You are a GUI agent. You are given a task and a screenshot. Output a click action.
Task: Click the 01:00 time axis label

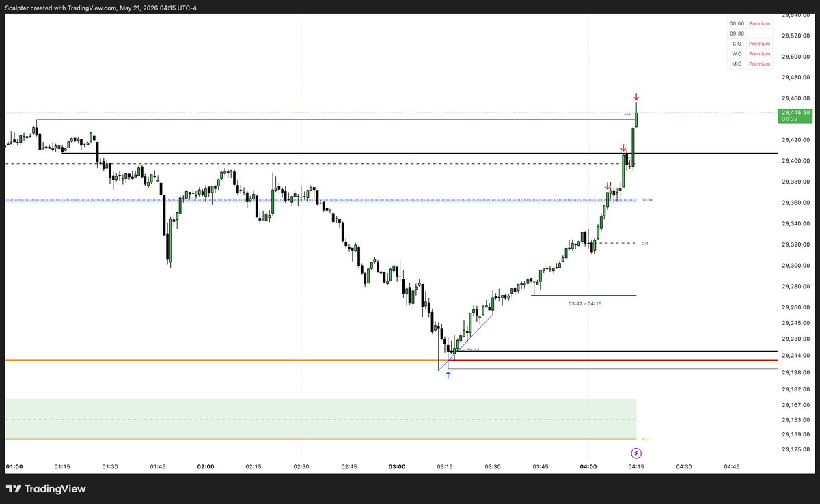pyautogui.click(x=14, y=467)
